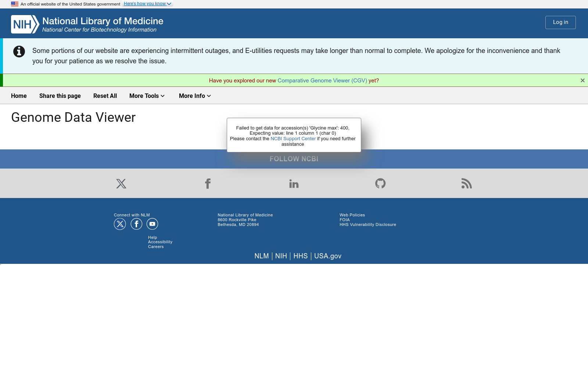The width and height of the screenshot is (588, 368).
Task: Click NIH footer link
Action: [281, 256]
